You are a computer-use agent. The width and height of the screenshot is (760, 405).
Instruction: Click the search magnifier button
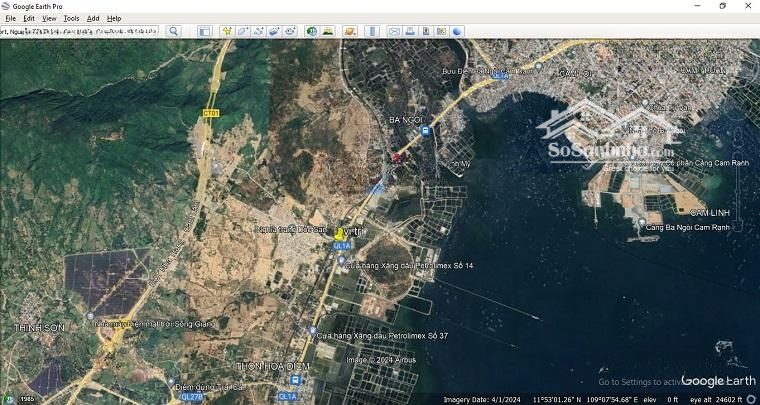(173, 31)
